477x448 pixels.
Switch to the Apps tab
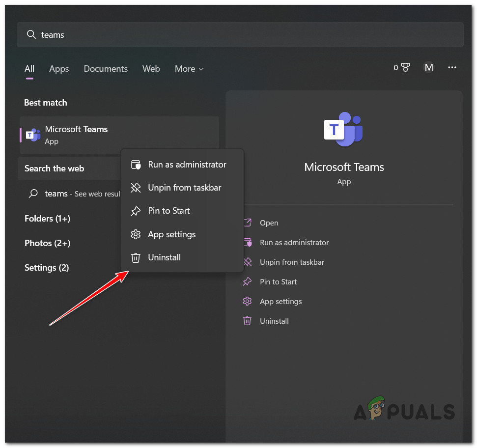coord(58,69)
